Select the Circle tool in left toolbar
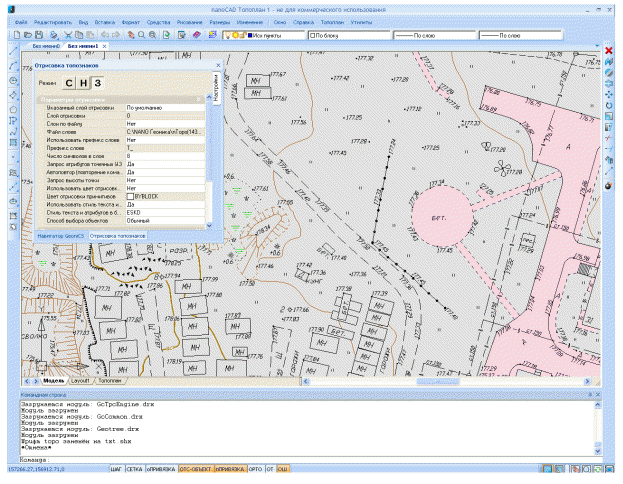Viewport: 623px width, 484px height. (14, 81)
